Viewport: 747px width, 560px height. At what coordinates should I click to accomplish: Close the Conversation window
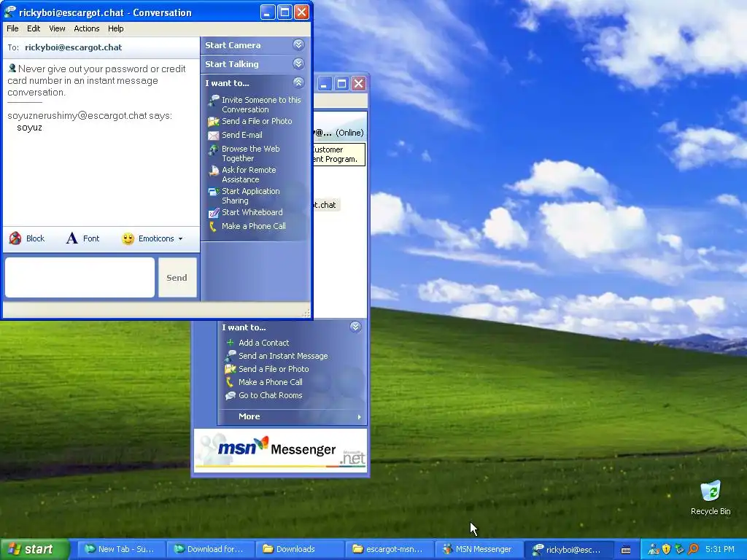[301, 12]
